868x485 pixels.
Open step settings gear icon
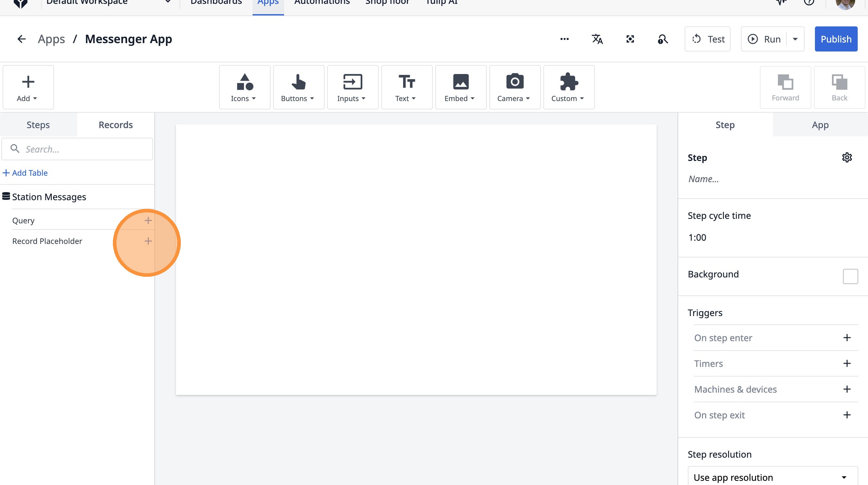coord(847,157)
